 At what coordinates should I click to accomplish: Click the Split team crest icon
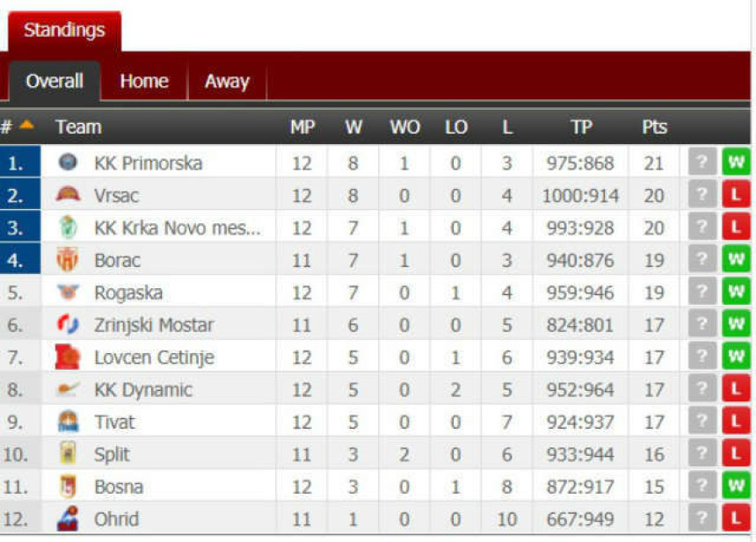tap(68, 454)
